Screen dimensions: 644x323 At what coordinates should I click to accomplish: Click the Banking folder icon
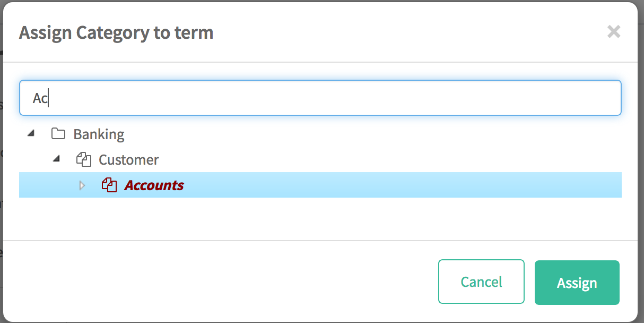point(58,134)
